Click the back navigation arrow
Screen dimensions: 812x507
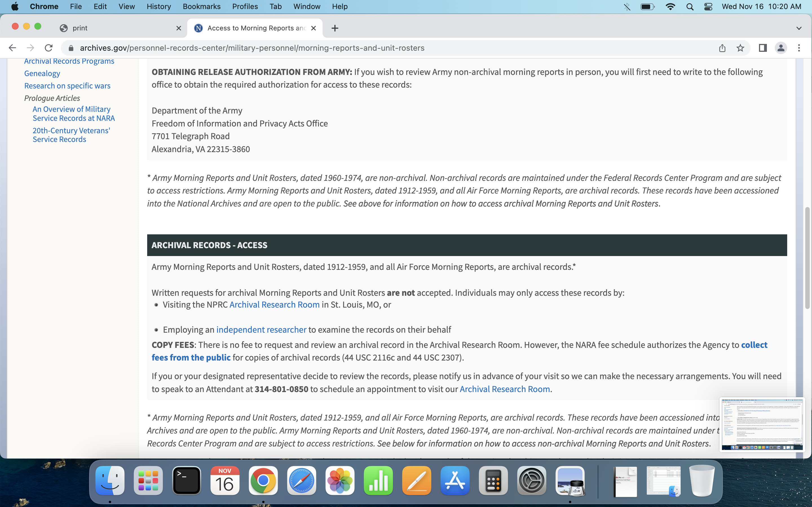12,48
